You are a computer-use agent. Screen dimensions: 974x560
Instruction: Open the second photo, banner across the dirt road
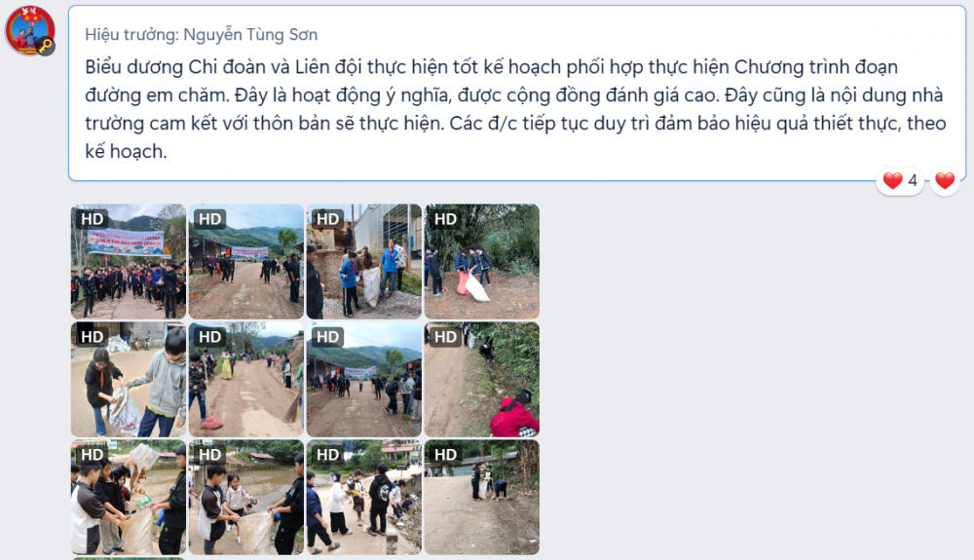tap(246, 261)
